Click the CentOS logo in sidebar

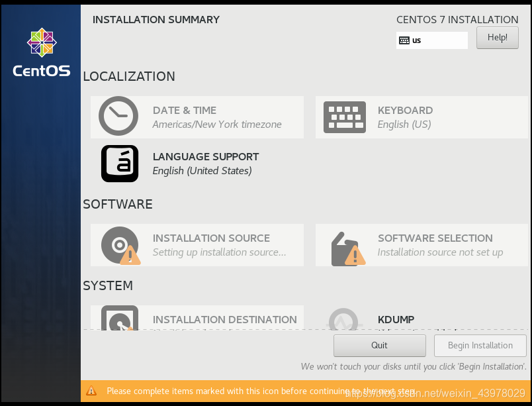coord(42,52)
